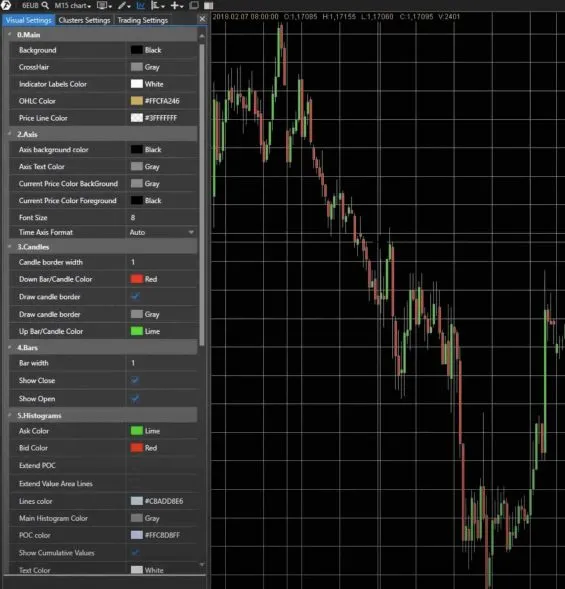Select the Time Axis Format label
Screen dimensions: 565x589
(x=46, y=232)
